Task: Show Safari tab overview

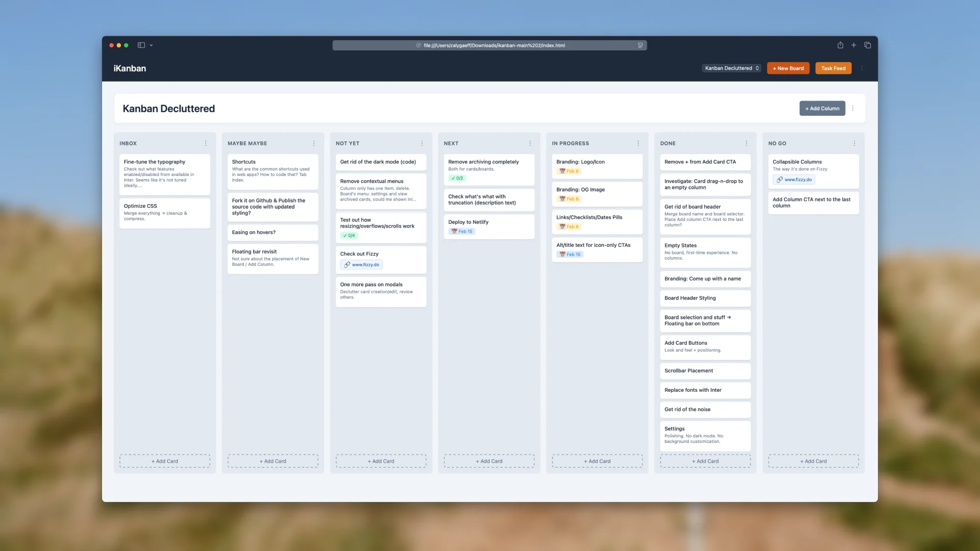Action: click(x=867, y=45)
